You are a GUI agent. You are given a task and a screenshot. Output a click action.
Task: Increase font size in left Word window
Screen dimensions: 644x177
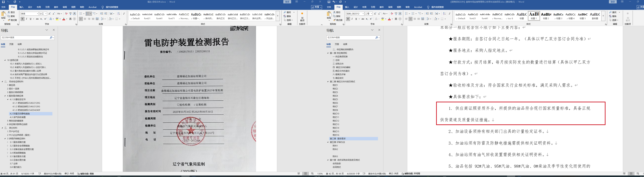[x=50, y=14]
